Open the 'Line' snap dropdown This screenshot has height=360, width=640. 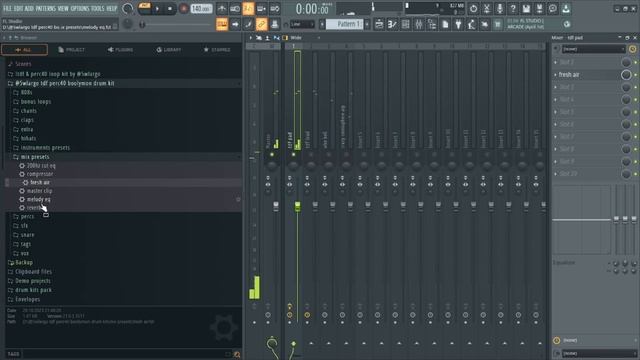pos(302,24)
